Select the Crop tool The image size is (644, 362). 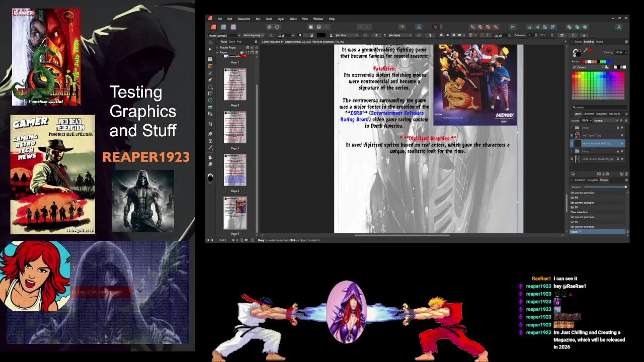point(210,124)
